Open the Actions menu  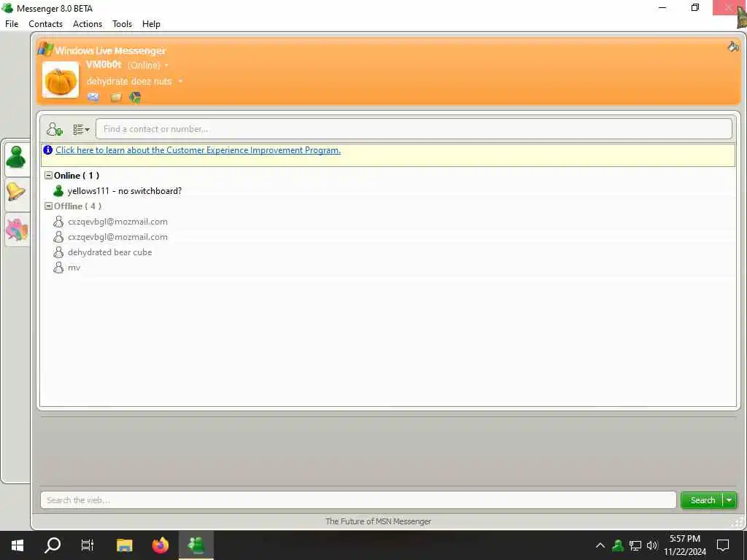88,24
